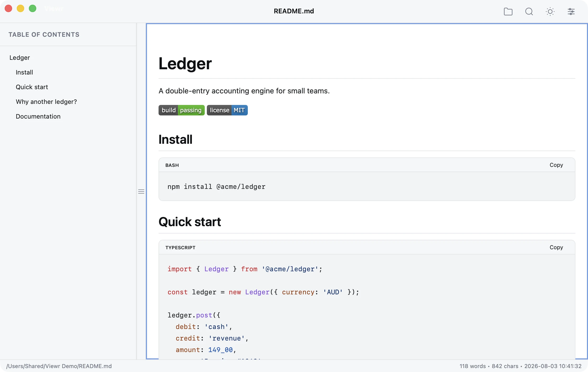Open settings sliders icon
This screenshot has width=588, height=372.
tap(571, 12)
